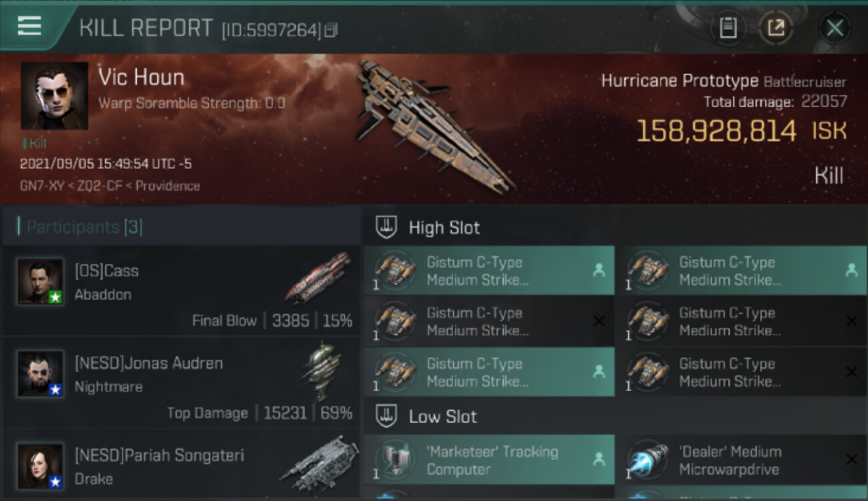Open Jonas Audren's pilot portrait
The height and width of the screenshot is (501, 868).
pos(40,373)
